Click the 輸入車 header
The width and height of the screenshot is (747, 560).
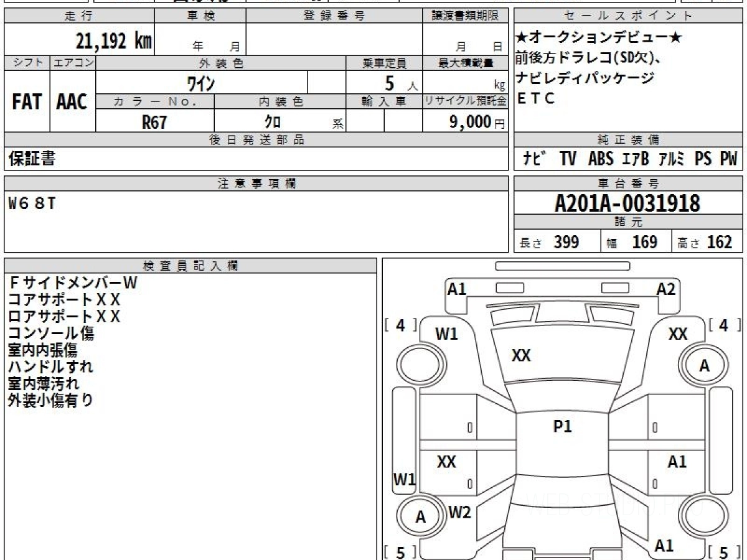(x=384, y=101)
